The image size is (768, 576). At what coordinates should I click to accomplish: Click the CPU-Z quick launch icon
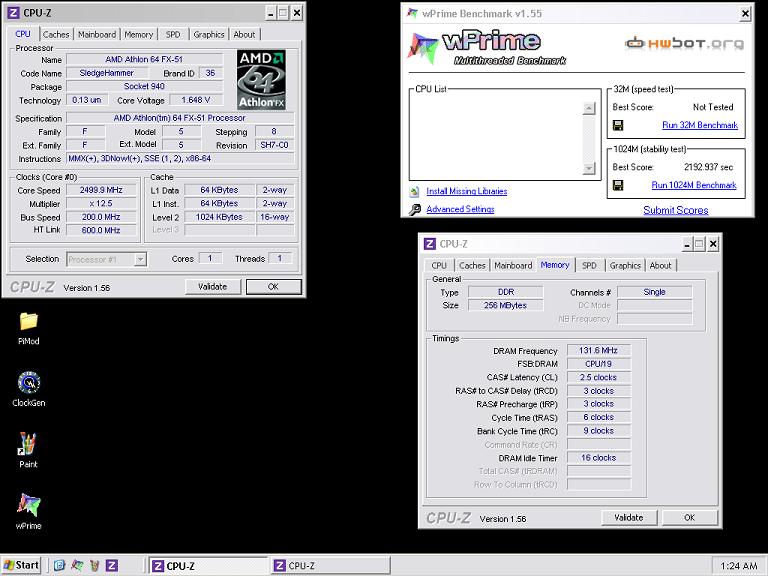tap(112, 566)
